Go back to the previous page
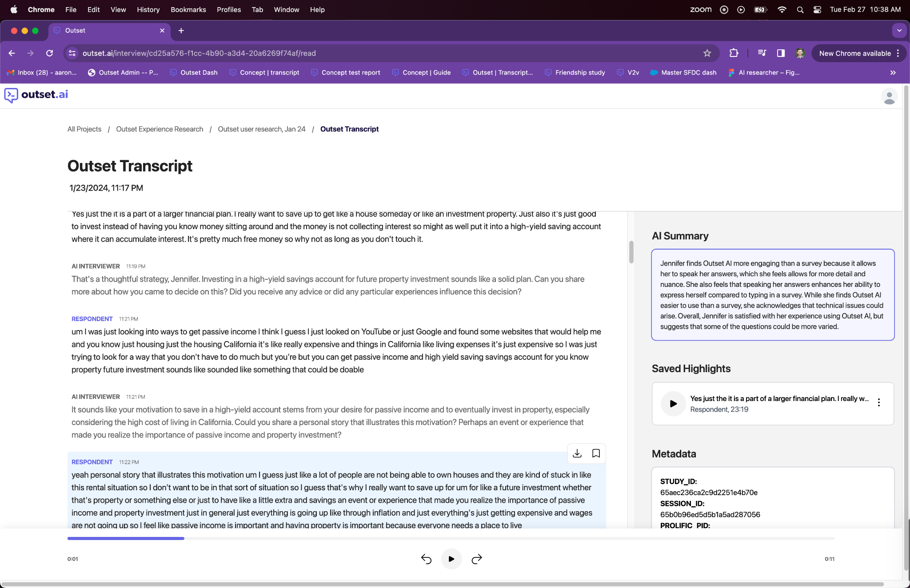Viewport: 910px width, 588px height. coord(12,53)
